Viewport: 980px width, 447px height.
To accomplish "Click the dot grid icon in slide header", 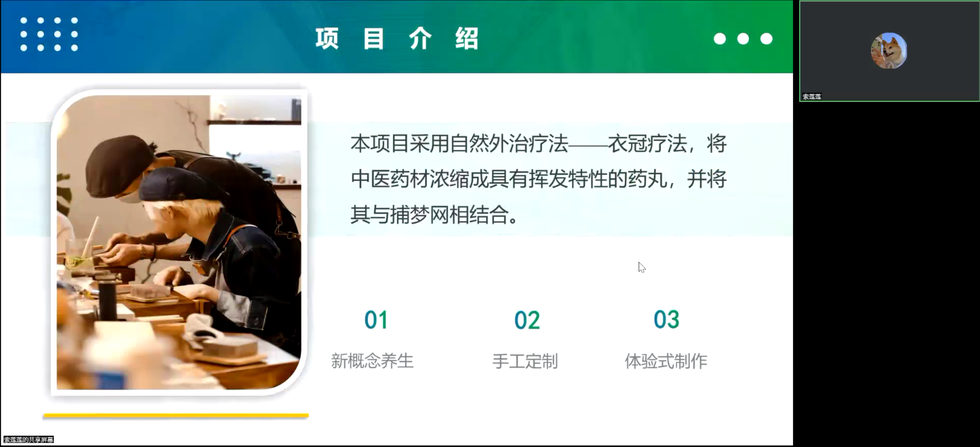I will coord(49,34).
